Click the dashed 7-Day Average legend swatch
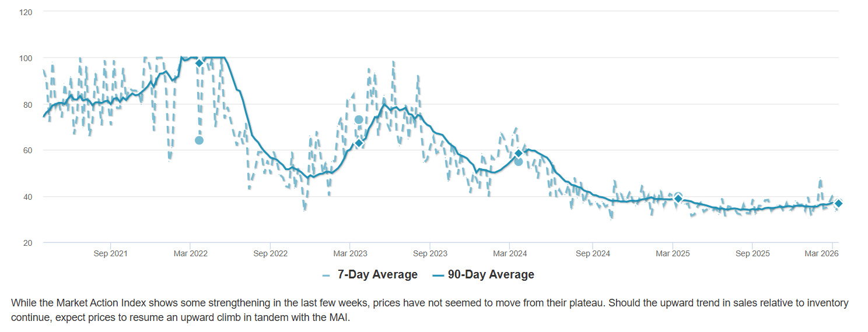The width and height of the screenshot is (868, 332). (x=326, y=275)
